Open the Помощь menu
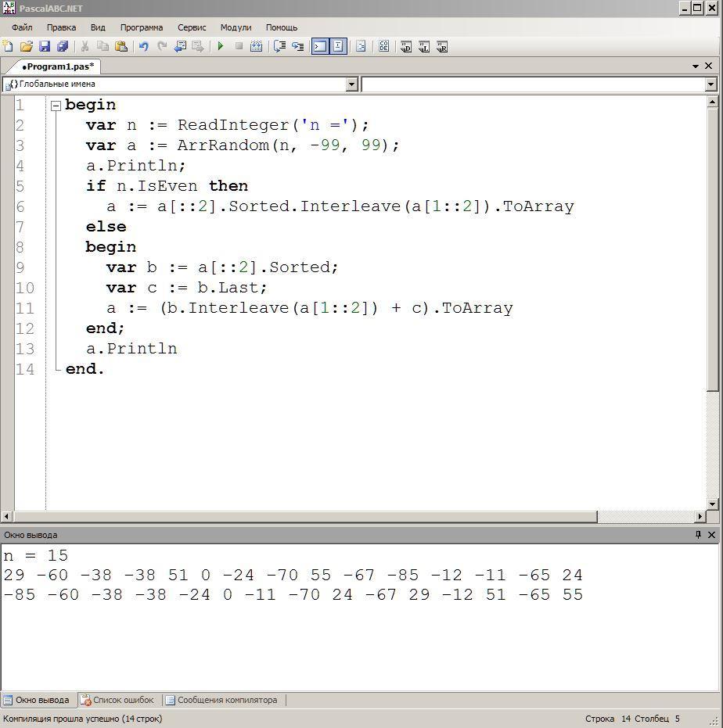The height and width of the screenshot is (728, 723). (x=282, y=27)
